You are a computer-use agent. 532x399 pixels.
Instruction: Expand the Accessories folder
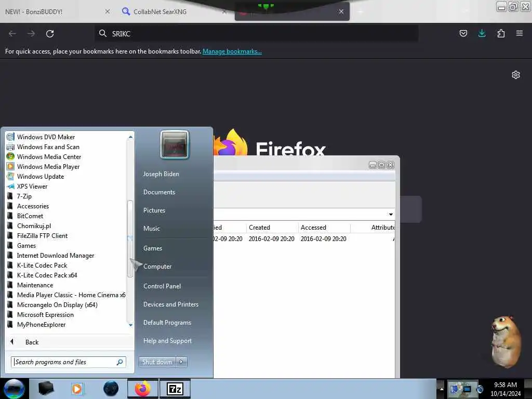tap(33, 206)
